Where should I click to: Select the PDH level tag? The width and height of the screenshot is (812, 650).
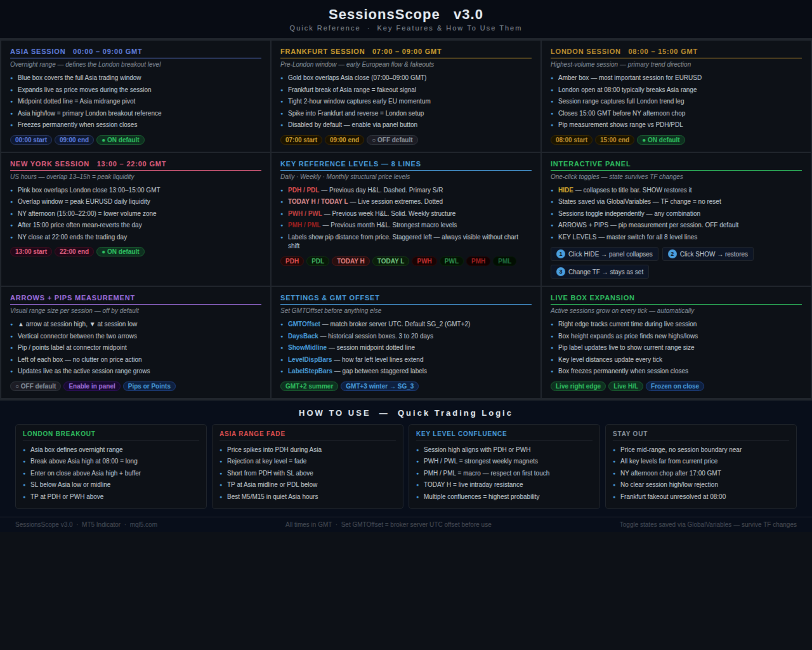[292, 261]
